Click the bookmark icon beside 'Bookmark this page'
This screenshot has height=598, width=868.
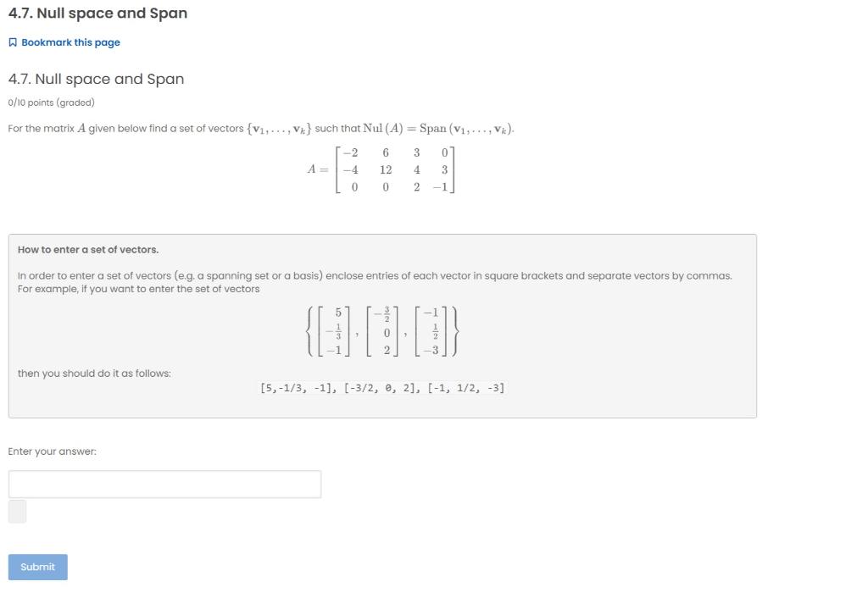(12, 42)
